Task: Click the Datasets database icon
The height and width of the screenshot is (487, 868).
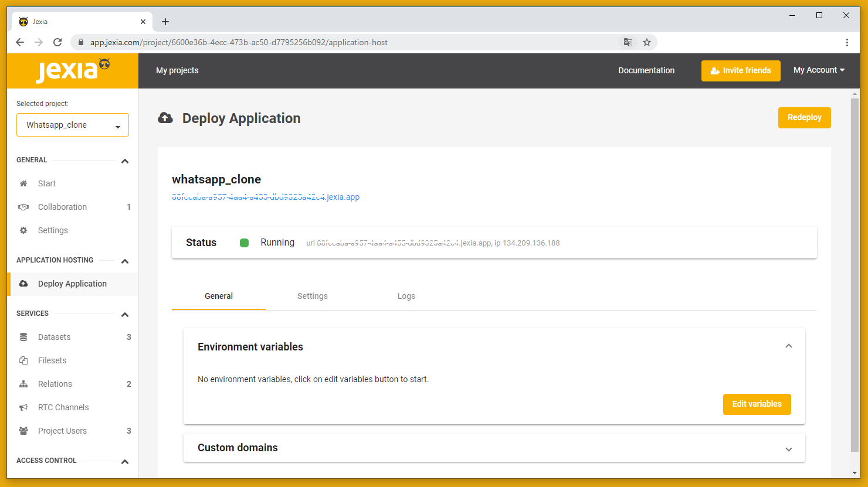Action: pyautogui.click(x=23, y=337)
